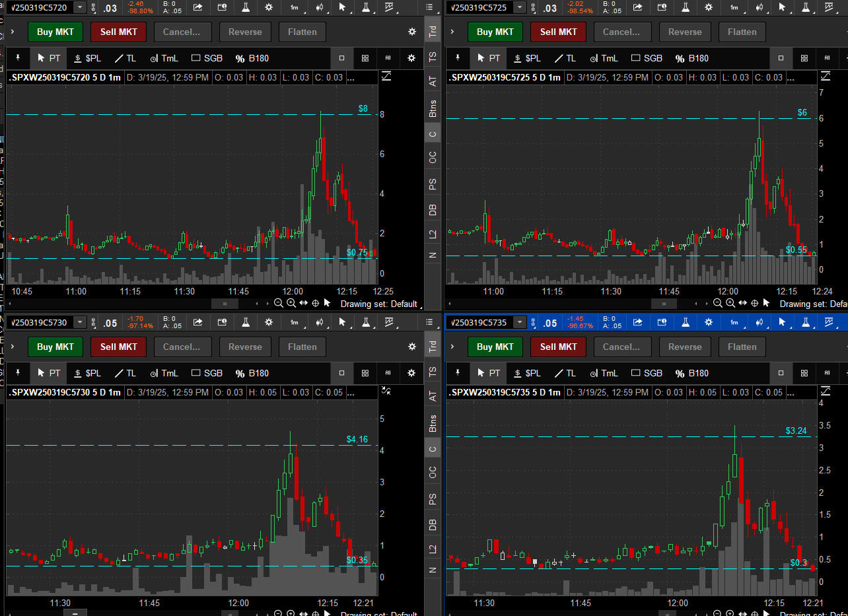Image resolution: width=848 pixels, height=616 pixels.
Task: Zoom in on the C5720 chart
Action: [x=291, y=303]
